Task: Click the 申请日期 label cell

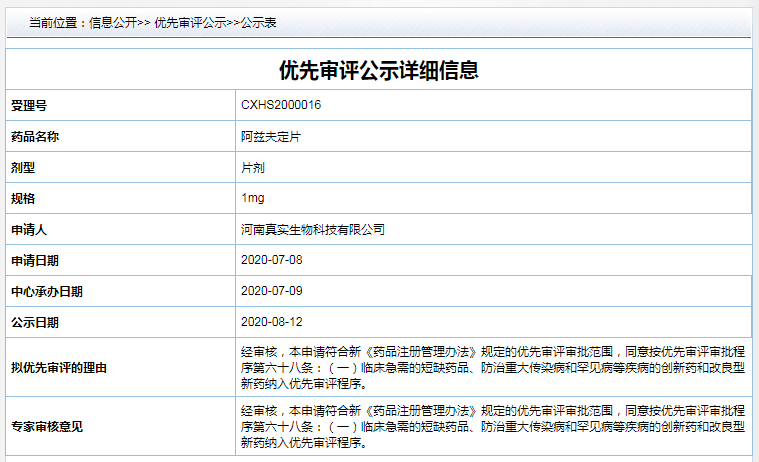Action: [x=121, y=260]
